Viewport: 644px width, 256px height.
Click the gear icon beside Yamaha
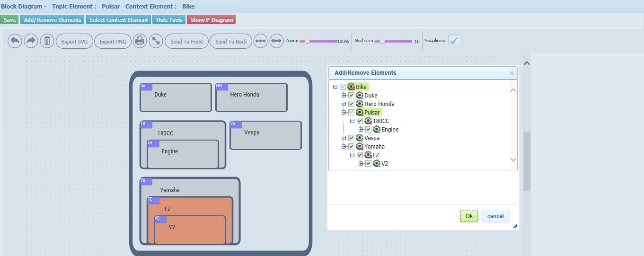pyautogui.click(x=360, y=146)
